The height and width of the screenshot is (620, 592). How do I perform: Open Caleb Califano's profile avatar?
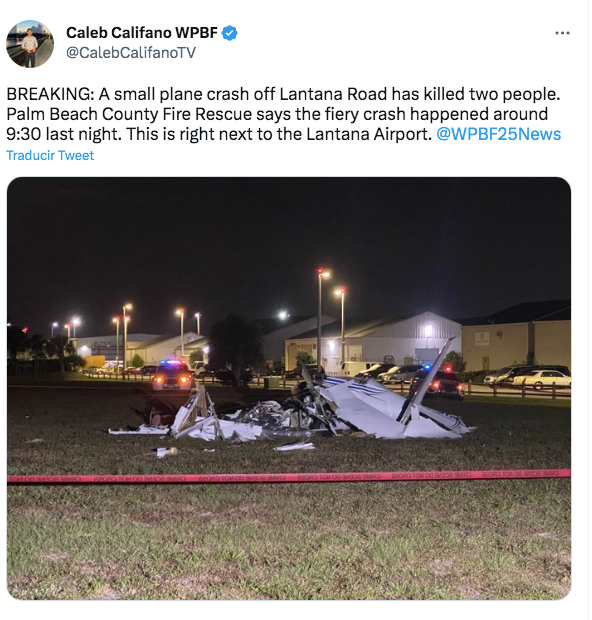(30, 44)
